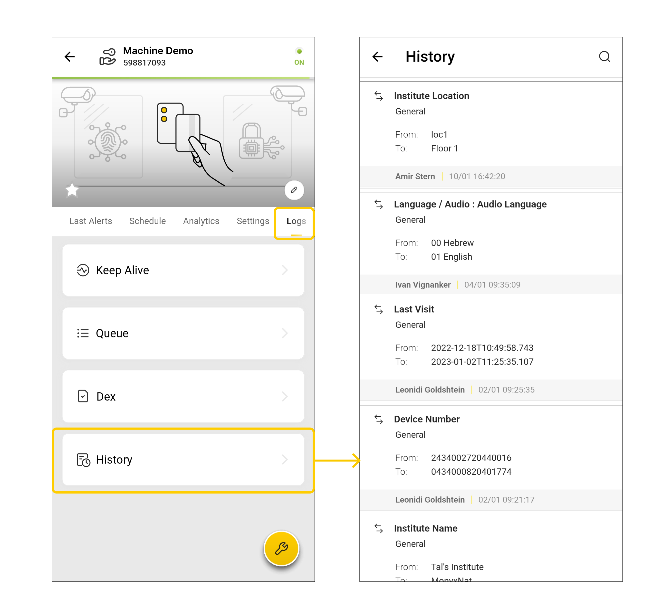The width and height of the screenshot is (672, 616).
Task: Click the machine key-in-hand icon
Action: (x=107, y=57)
